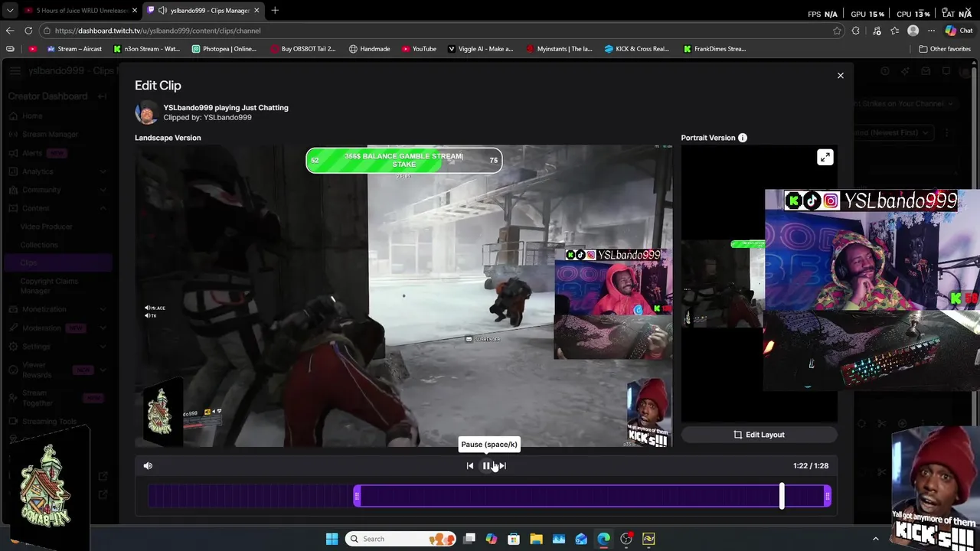This screenshot has width=980, height=551.
Task: Open File Explorer from taskbar
Action: (x=536, y=539)
